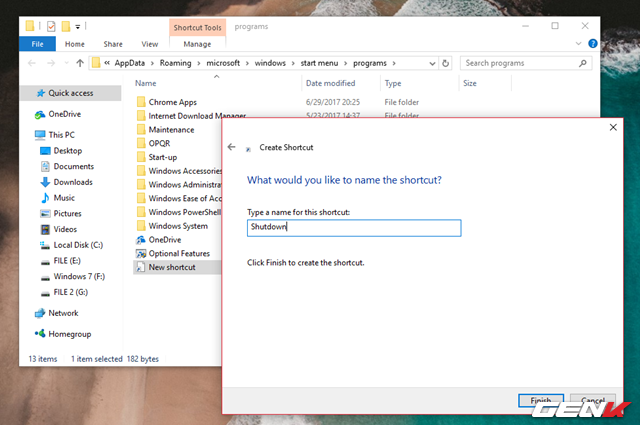Expand the chevron after programs in address bar
The height and width of the screenshot is (425, 640).
394,63
